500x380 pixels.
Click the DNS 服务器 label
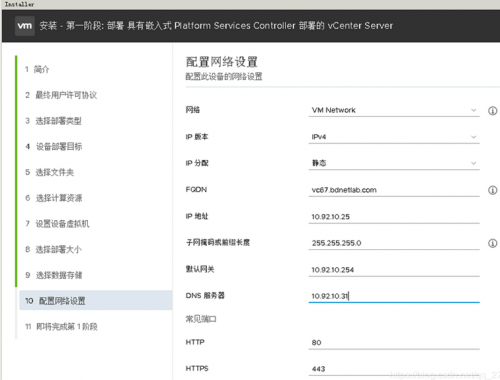[x=205, y=295]
